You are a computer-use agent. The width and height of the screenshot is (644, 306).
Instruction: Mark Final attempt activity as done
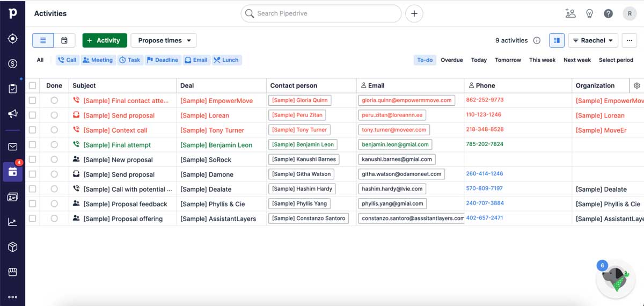[54, 144]
